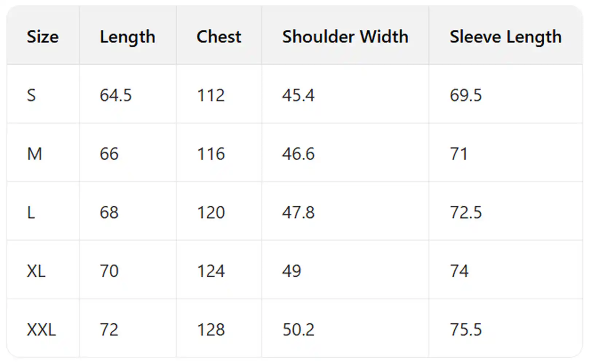The image size is (591, 364).
Task: Click the Size column header
Action: click(43, 37)
